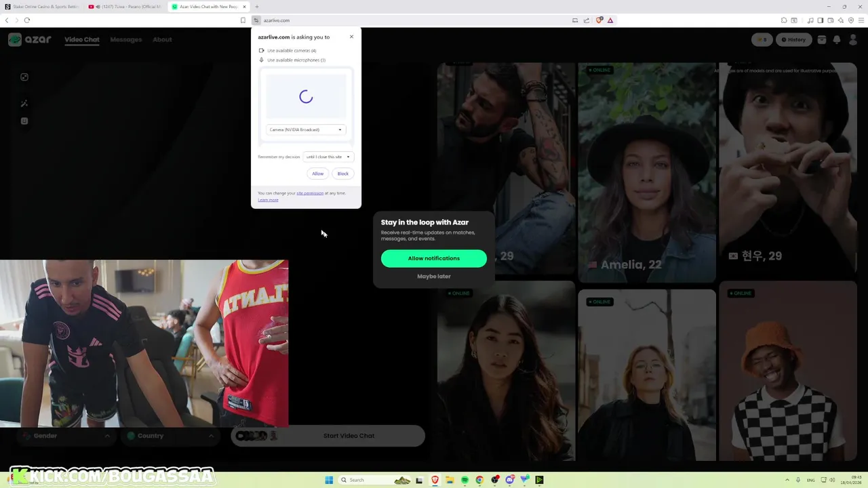
Task: Open the Windows Start menu
Action: [329, 480]
